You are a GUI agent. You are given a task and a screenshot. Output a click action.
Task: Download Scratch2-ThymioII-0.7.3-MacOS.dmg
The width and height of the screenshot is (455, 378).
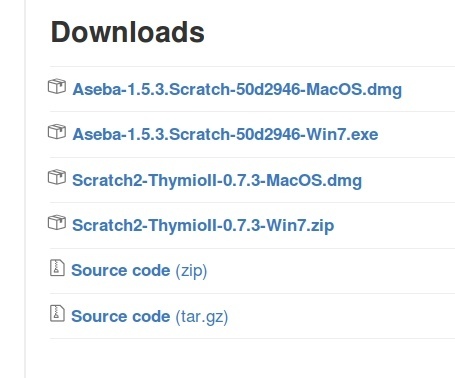217,180
